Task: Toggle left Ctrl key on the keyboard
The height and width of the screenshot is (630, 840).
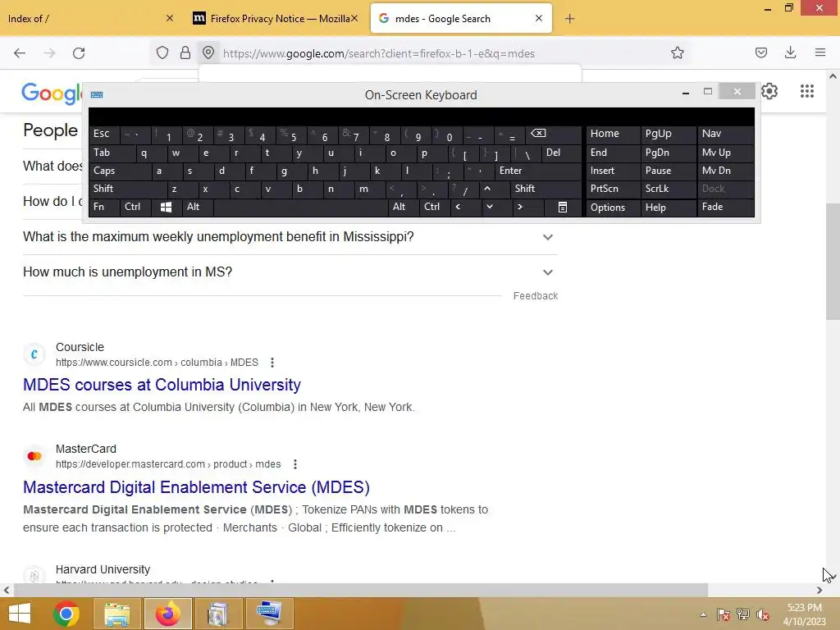Action: point(135,207)
